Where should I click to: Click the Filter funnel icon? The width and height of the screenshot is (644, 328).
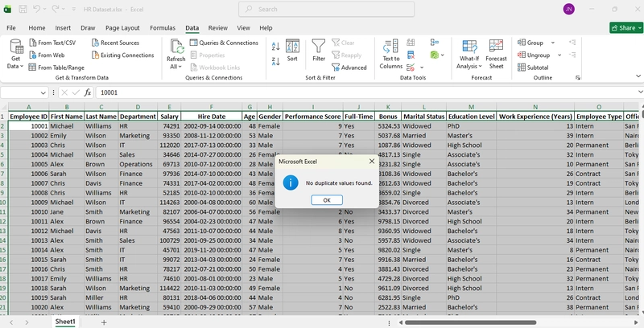point(319,47)
